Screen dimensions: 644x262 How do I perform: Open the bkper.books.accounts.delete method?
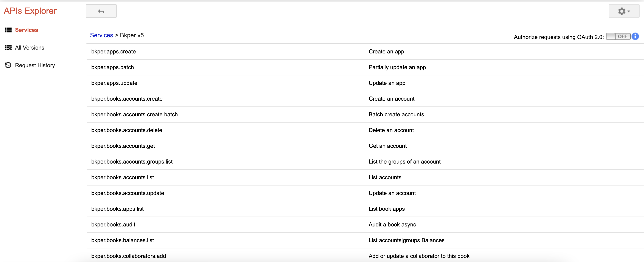(126, 130)
